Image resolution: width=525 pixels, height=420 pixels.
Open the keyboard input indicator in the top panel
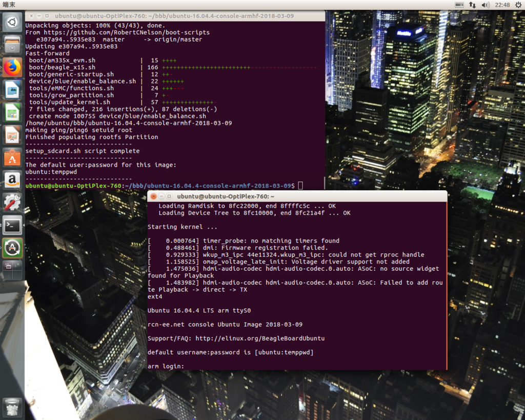click(x=459, y=5)
